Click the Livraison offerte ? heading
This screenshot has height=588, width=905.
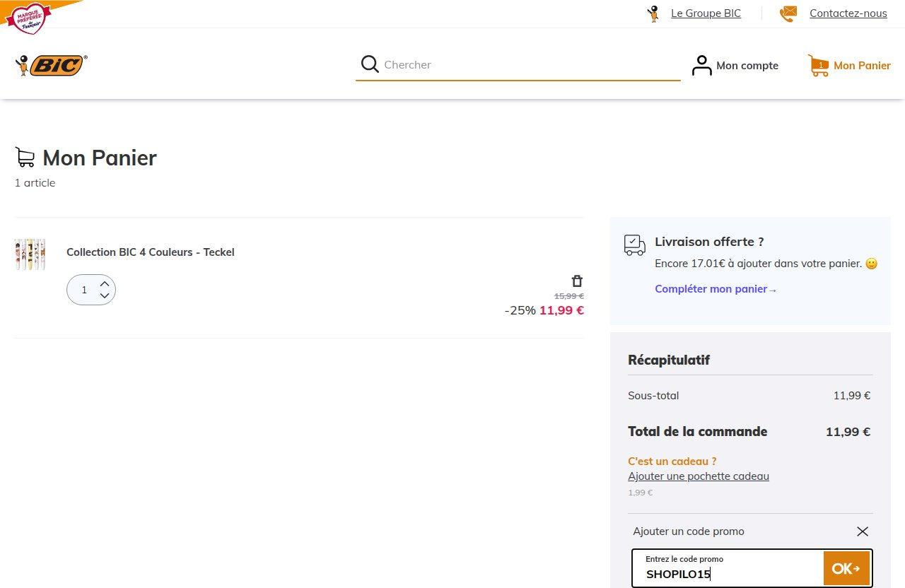(709, 242)
